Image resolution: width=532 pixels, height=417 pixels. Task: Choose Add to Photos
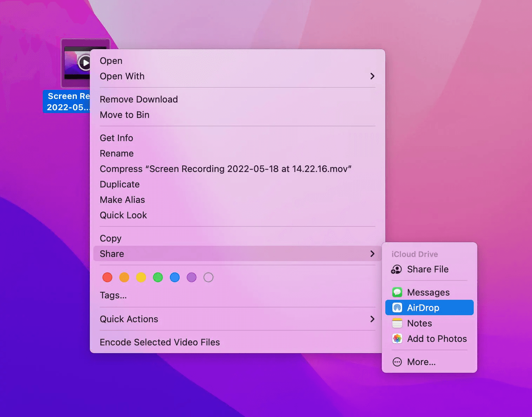(x=430, y=338)
